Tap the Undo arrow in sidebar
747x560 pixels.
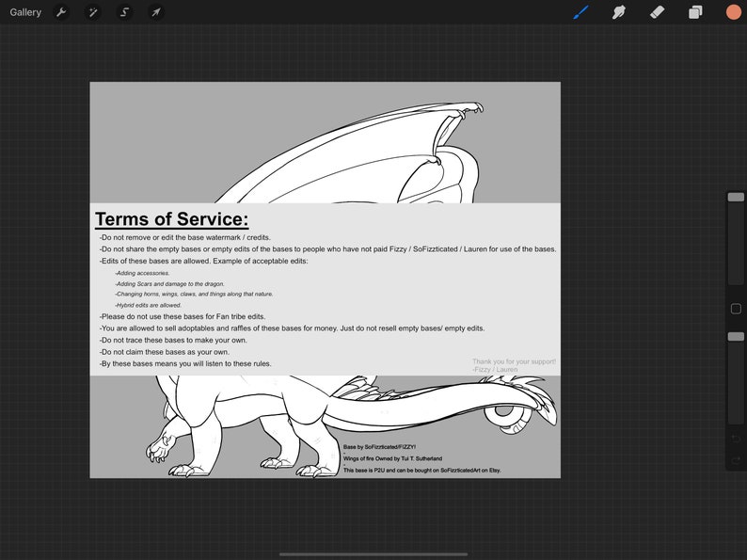point(736,439)
